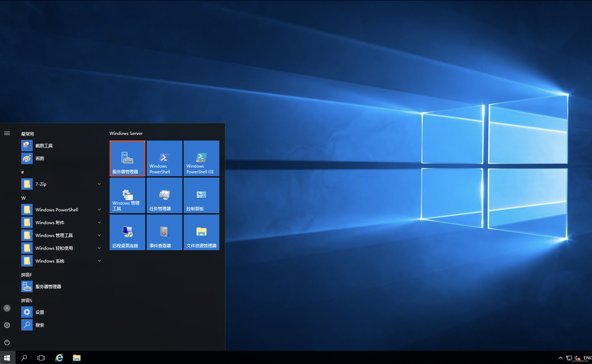The width and height of the screenshot is (592, 364).
Task: Open the Windows 管理工具 tile
Action: [x=127, y=195]
